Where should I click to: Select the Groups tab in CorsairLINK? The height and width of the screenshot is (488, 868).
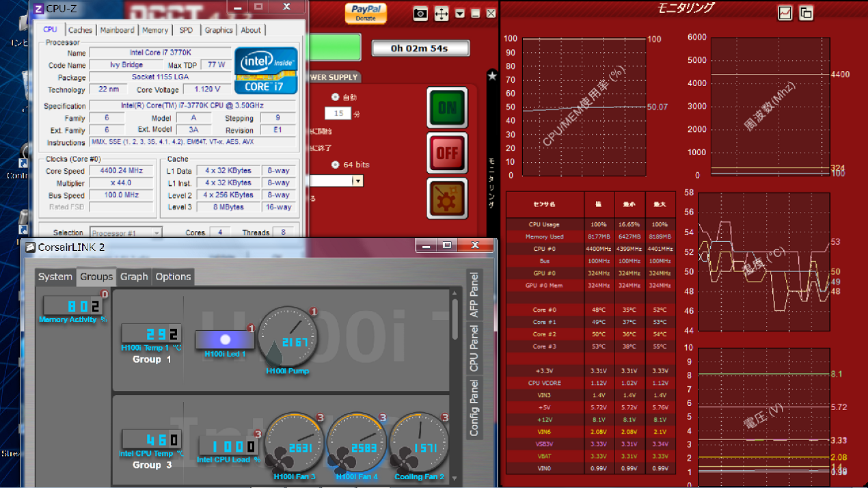point(96,277)
